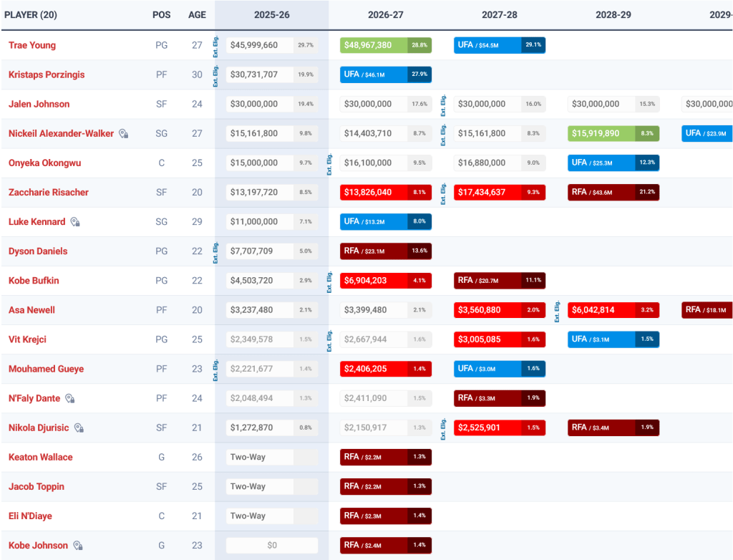Sort table by the AGE column header

(x=197, y=14)
